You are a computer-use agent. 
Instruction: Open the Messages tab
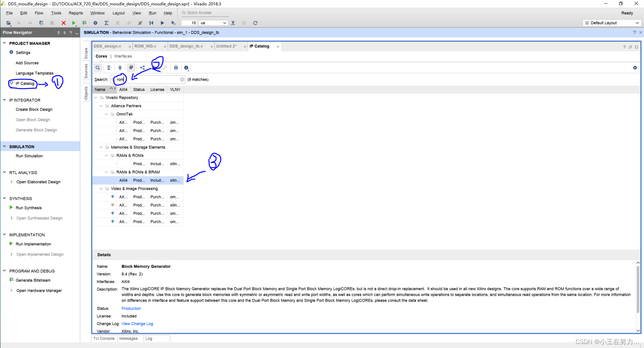coord(129,339)
